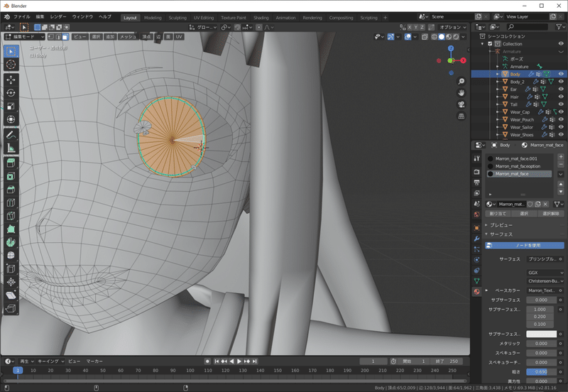Toggle the camera view icon
568x392 pixels.
pyautogui.click(x=461, y=104)
